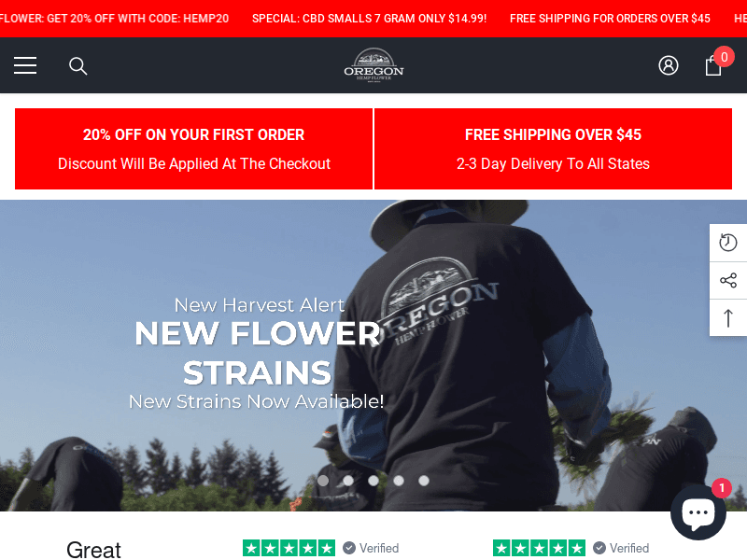The width and height of the screenshot is (747, 560).
Task: Click the CBD Smalls 7 Gram special announcement
Action: coord(369,19)
